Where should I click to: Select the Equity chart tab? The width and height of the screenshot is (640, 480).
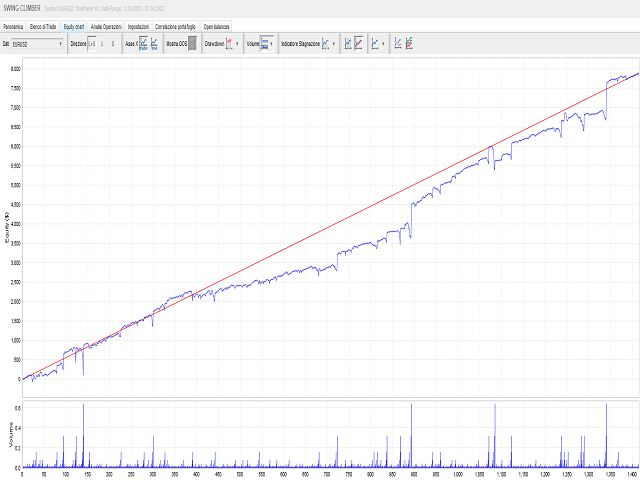(74, 27)
